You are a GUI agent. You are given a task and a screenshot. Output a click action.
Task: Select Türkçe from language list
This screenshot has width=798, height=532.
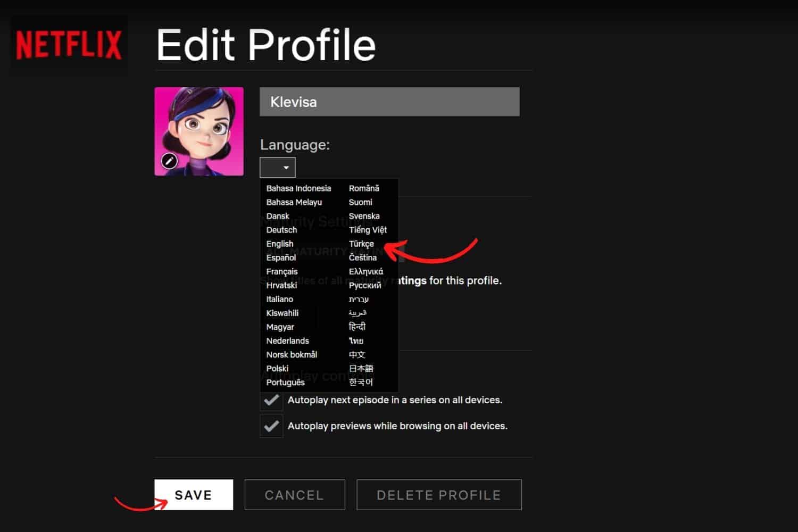pos(361,244)
